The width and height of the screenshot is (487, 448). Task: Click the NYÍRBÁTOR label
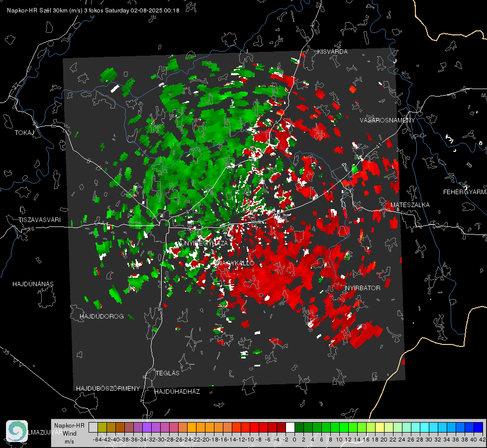point(363,288)
